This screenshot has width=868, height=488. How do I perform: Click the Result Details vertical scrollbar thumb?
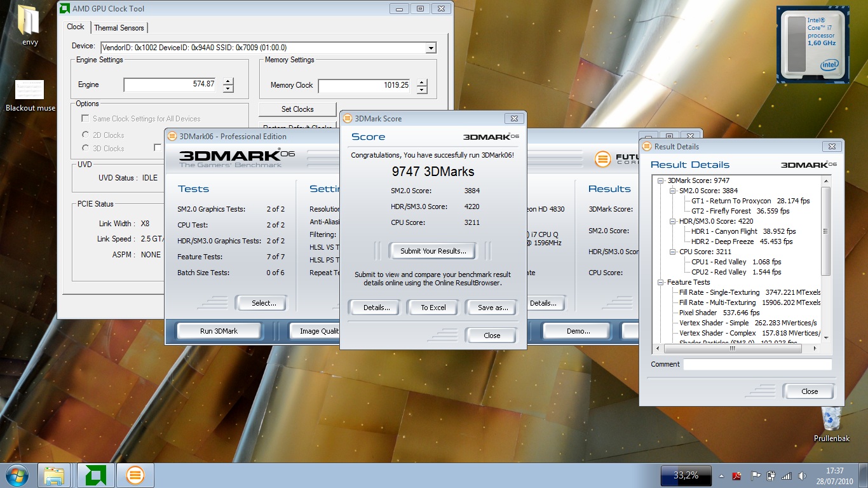point(826,231)
